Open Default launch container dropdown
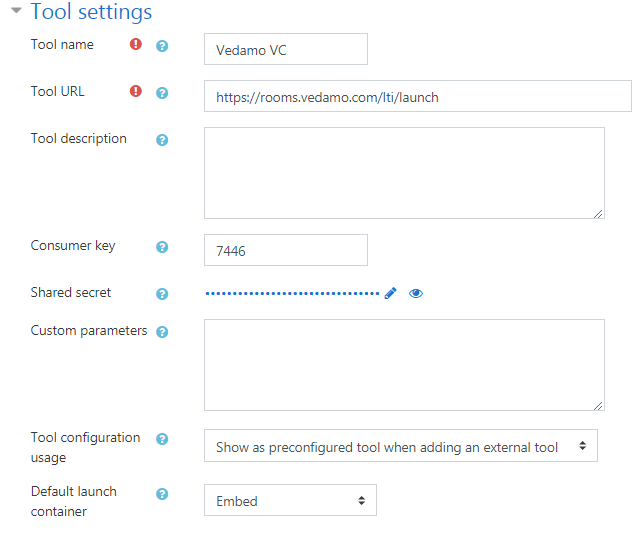Screen dimensions: 639x535 (289, 501)
